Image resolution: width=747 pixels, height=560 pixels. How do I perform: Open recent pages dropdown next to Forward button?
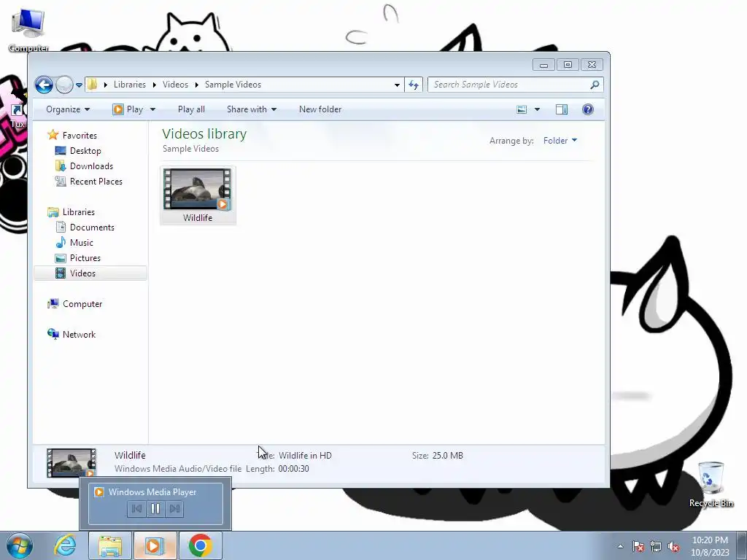click(79, 85)
